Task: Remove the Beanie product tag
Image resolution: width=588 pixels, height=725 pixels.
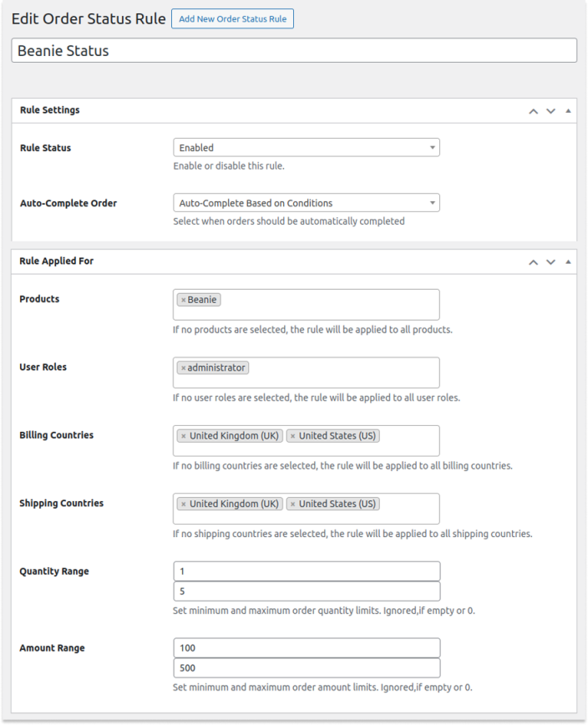Action: point(183,300)
